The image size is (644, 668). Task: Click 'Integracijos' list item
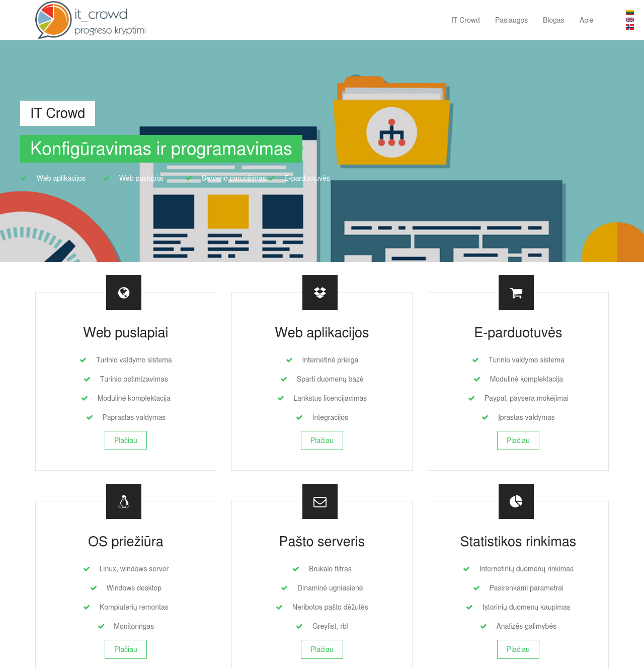tap(330, 417)
